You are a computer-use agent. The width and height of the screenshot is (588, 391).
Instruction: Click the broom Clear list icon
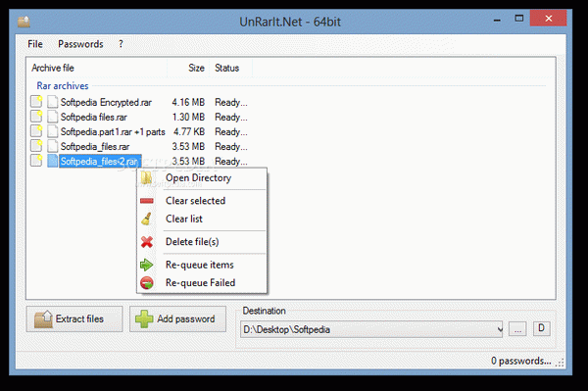coord(147,219)
